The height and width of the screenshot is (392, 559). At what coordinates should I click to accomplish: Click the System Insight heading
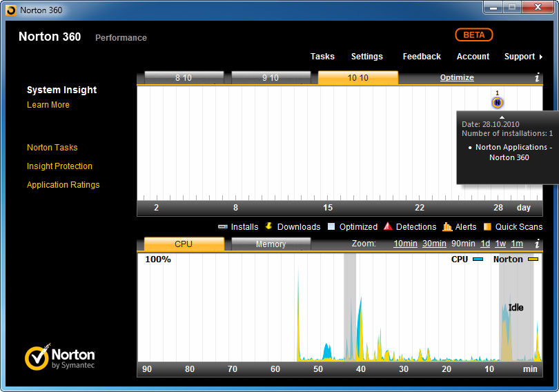tap(61, 90)
